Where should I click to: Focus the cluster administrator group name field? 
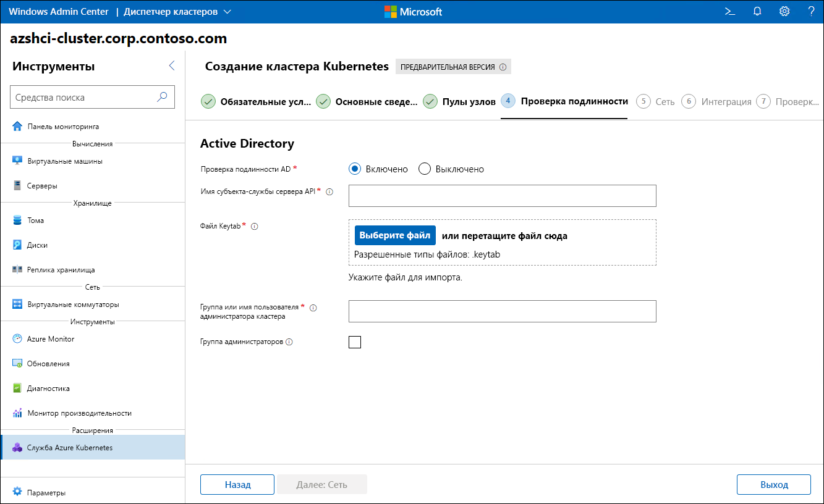pyautogui.click(x=503, y=311)
